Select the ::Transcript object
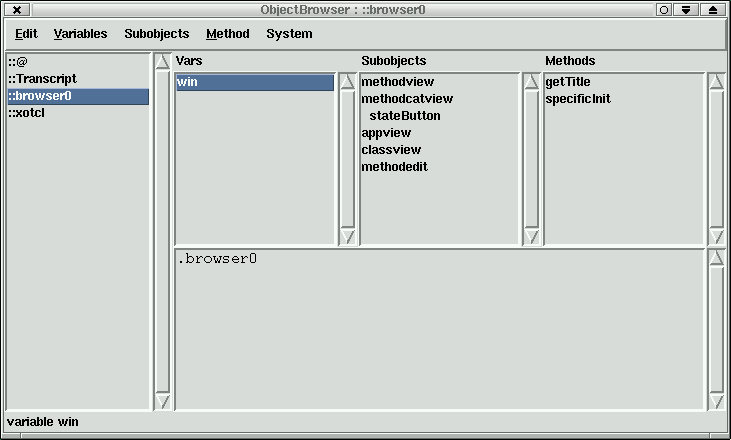 pos(42,79)
